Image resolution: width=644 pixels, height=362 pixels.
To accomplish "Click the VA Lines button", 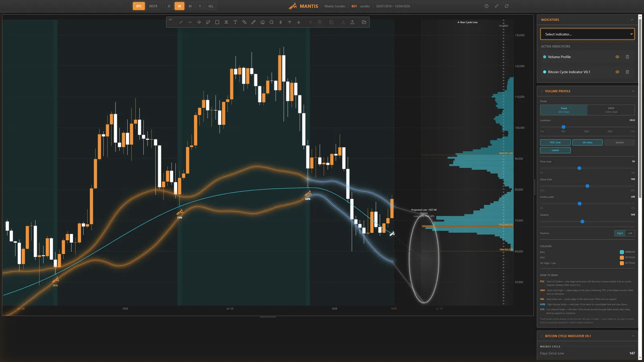I will [587, 142].
